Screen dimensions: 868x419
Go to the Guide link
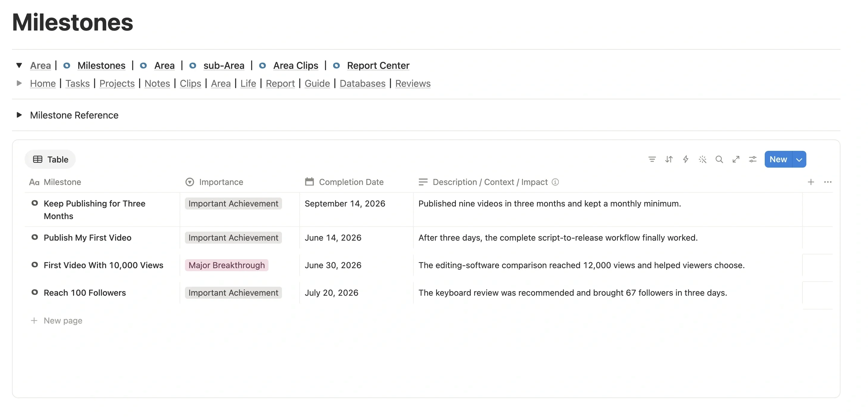317,83
